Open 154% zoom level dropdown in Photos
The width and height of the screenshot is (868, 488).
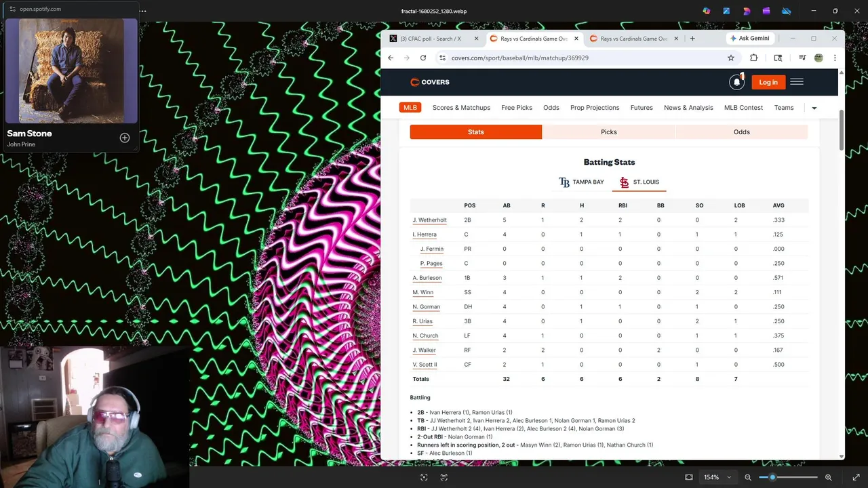718,477
